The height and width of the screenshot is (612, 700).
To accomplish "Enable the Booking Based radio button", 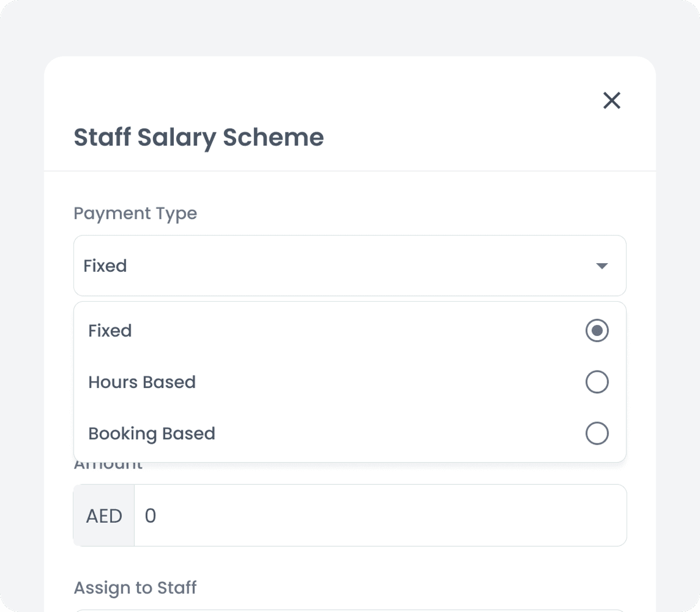I will coord(596,433).
